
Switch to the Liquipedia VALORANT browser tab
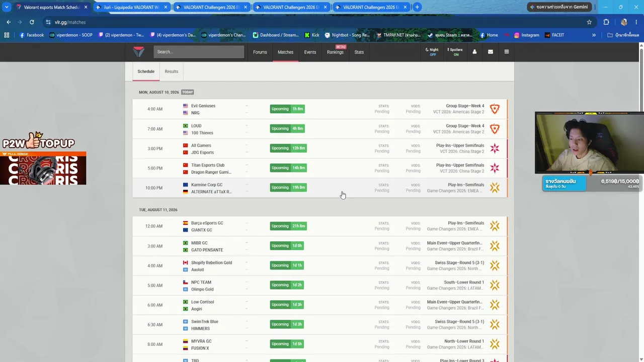[x=131, y=7]
